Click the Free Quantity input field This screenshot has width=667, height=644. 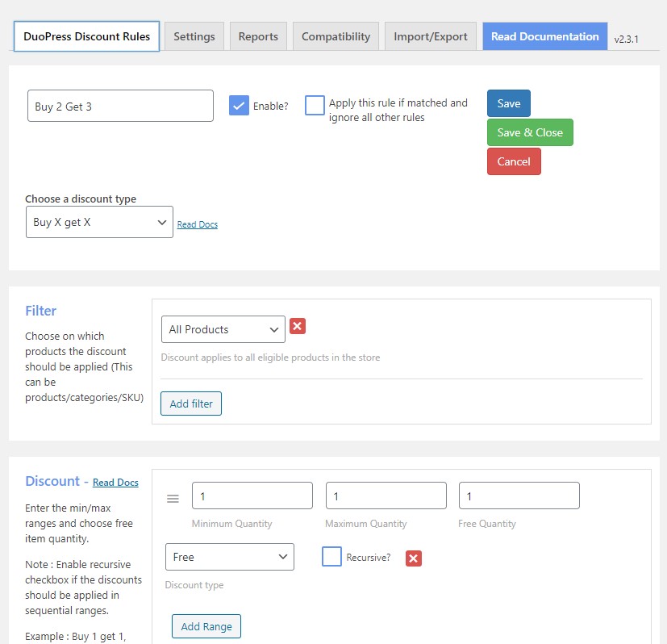tap(519, 496)
